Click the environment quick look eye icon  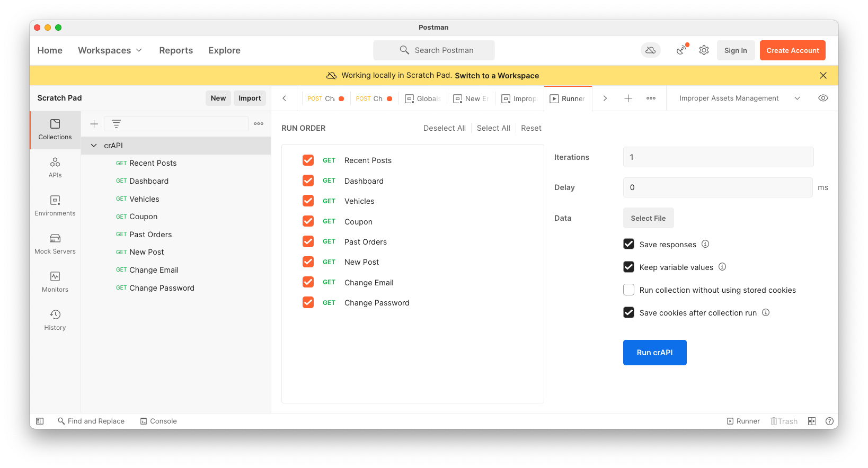click(x=823, y=98)
